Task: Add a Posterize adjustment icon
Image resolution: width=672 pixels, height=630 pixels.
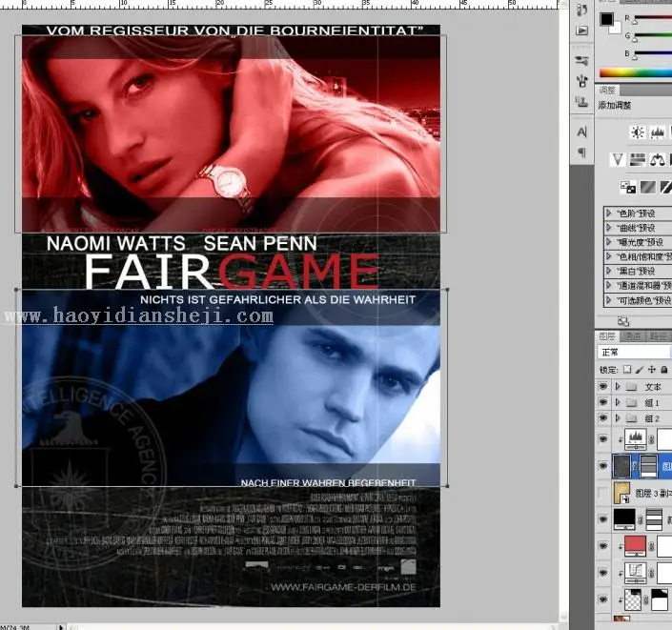Action: (647, 188)
